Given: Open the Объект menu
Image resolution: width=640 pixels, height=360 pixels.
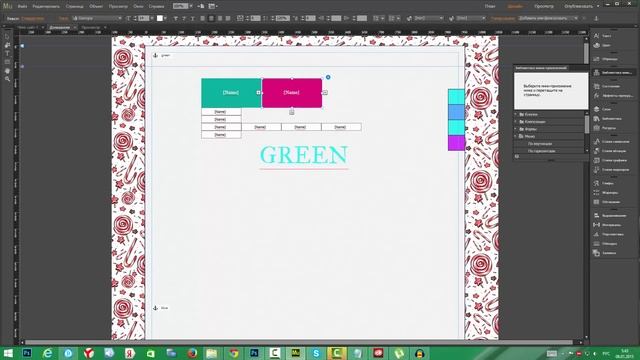Looking at the screenshot, I should [x=96, y=6].
